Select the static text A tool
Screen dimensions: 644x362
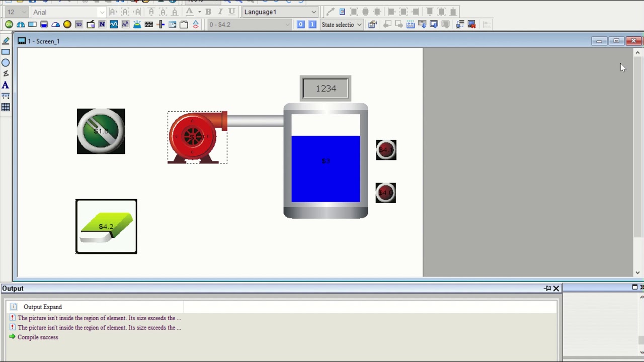pos(6,85)
